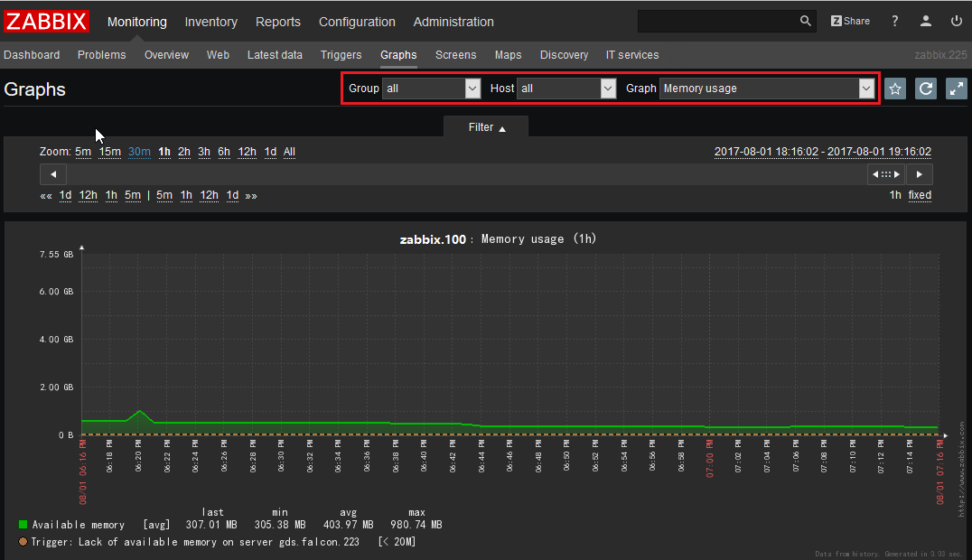This screenshot has height=560, width=972.
Task: Set zoom to 6h
Action: point(224,152)
